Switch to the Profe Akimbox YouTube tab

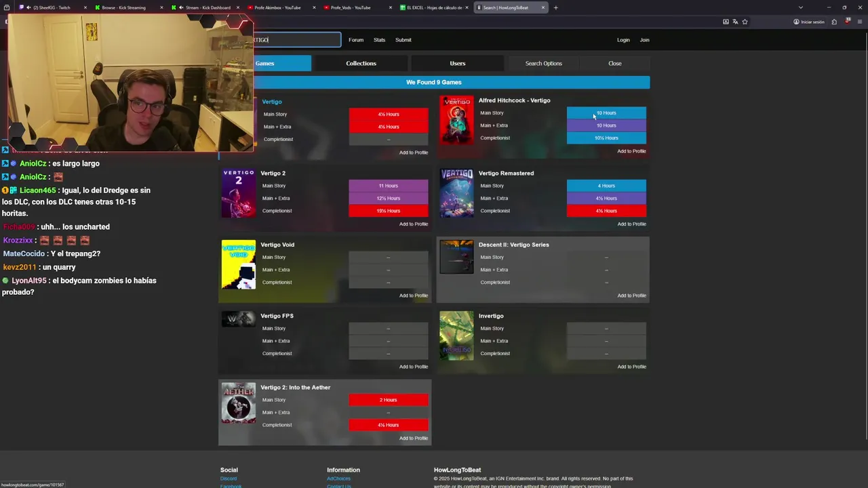[x=277, y=7]
